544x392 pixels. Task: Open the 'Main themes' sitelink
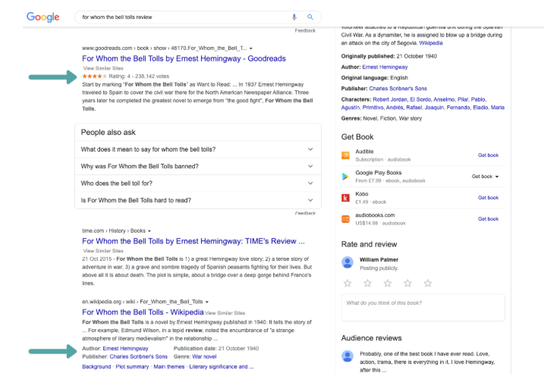pyautogui.click(x=169, y=367)
